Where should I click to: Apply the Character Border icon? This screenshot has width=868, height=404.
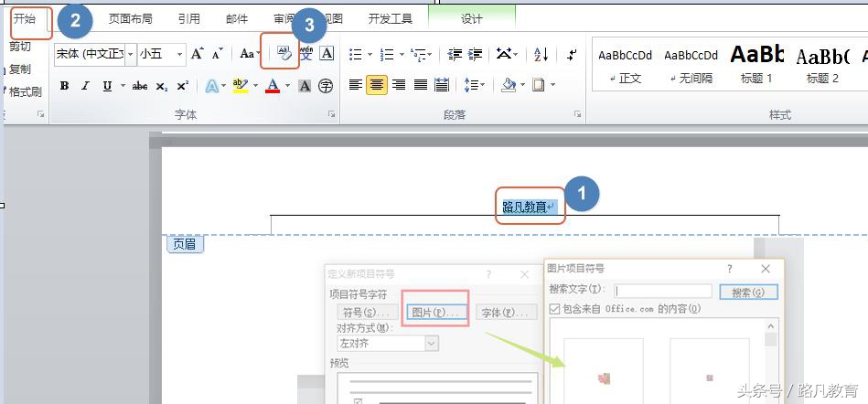coord(327,53)
